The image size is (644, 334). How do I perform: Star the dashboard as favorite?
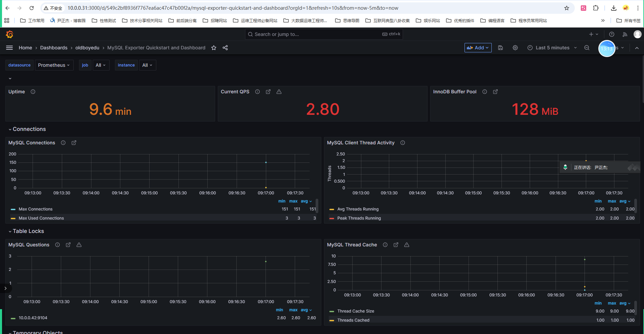coord(214,48)
